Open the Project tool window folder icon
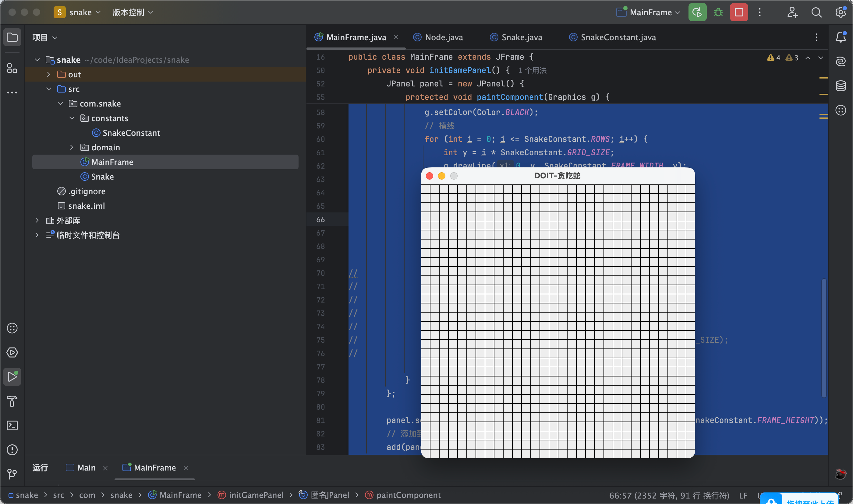This screenshot has width=853, height=504. 12,37
